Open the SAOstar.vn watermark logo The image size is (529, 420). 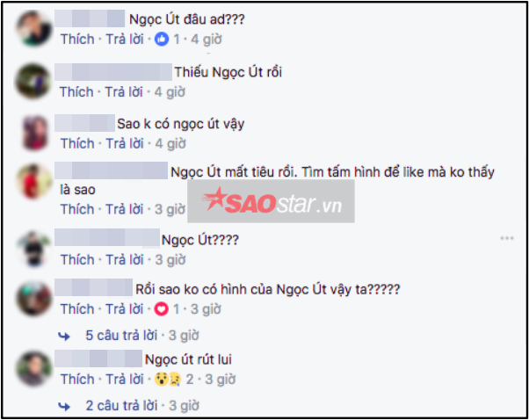coord(271,201)
